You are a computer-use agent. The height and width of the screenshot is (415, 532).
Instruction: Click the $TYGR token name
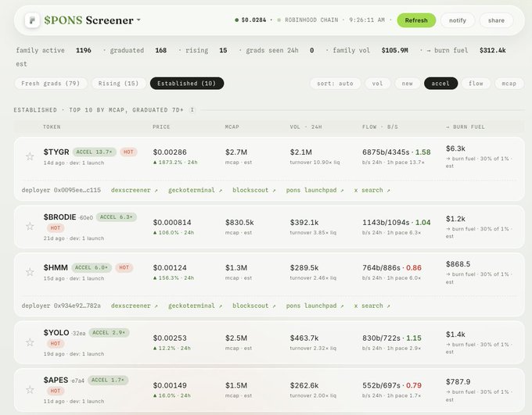(x=56, y=152)
